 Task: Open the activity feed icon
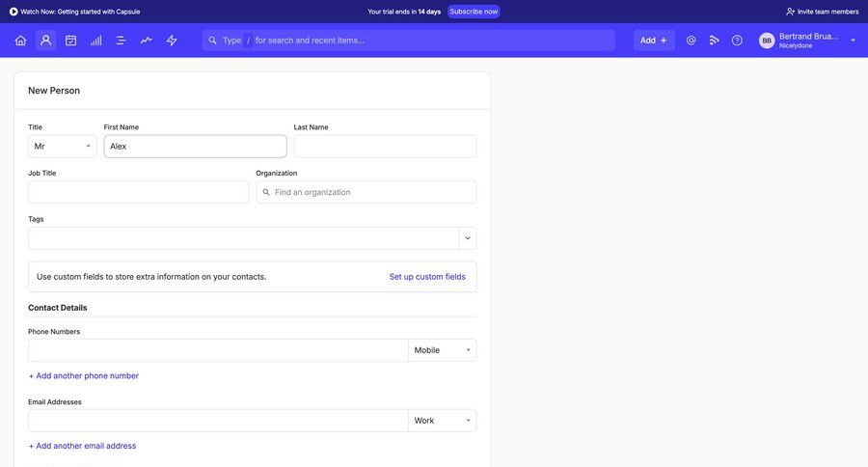(714, 41)
